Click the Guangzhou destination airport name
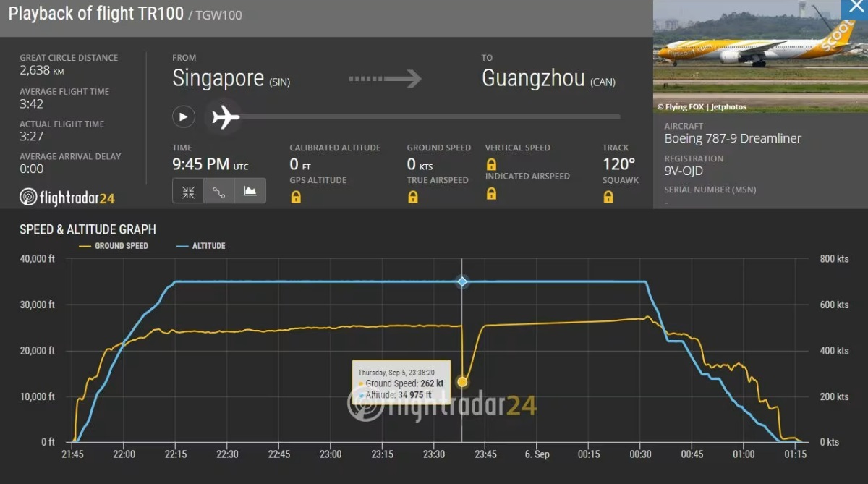Screen dimensions: 868x484 [533, 78]
